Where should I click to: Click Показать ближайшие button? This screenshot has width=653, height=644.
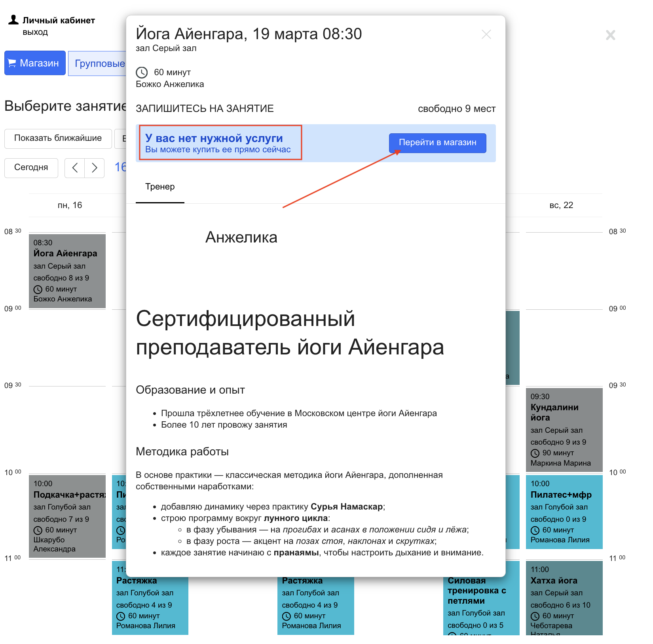coord(58,138)
